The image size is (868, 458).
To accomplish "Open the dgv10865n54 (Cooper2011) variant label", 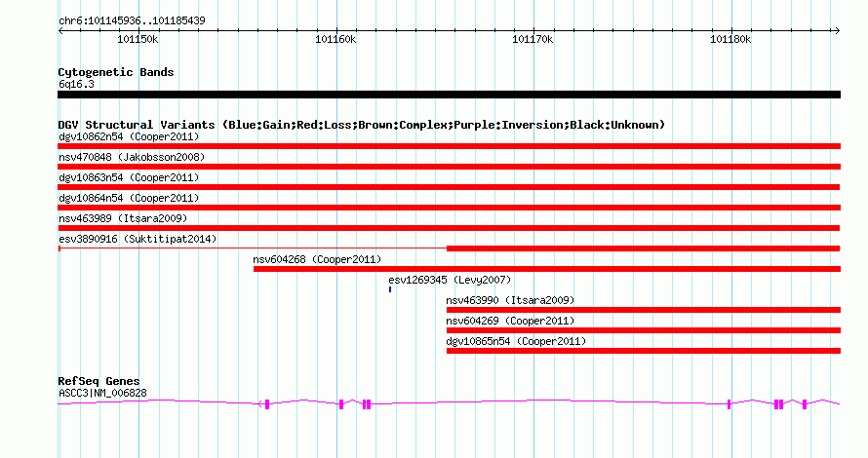I will (x=517, y=341).
